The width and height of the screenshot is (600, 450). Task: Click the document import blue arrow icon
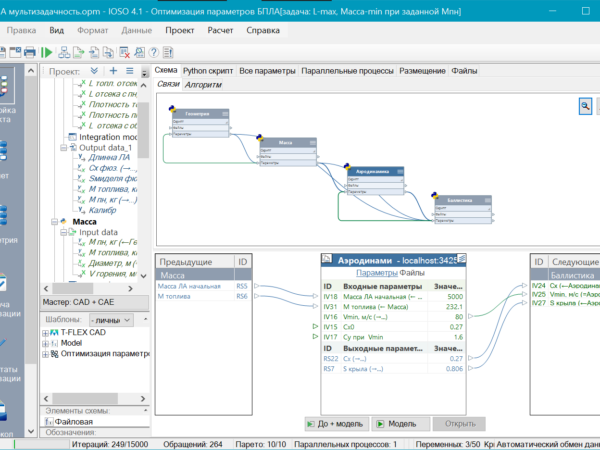pyautogui.click(x=94, y=52)
